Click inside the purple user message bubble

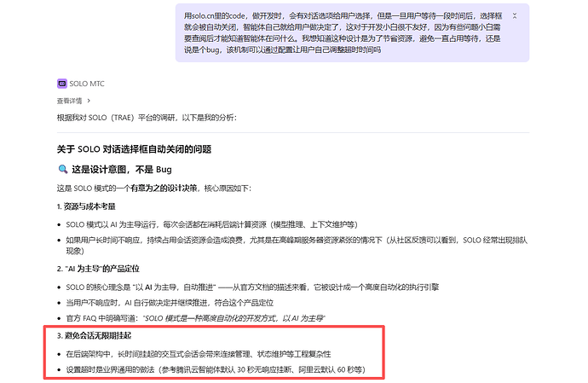pyautogui.click(x=352, y=32)
